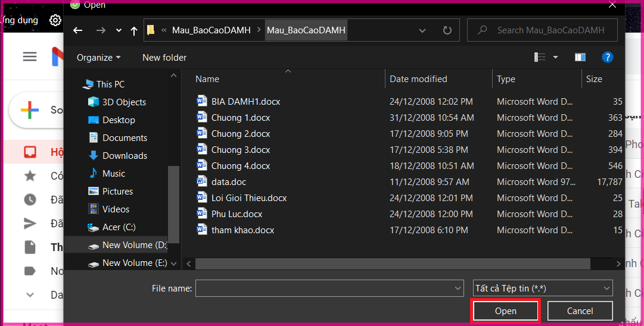
Task: Close the Open dialog window
Action: [x=612, y=5]
